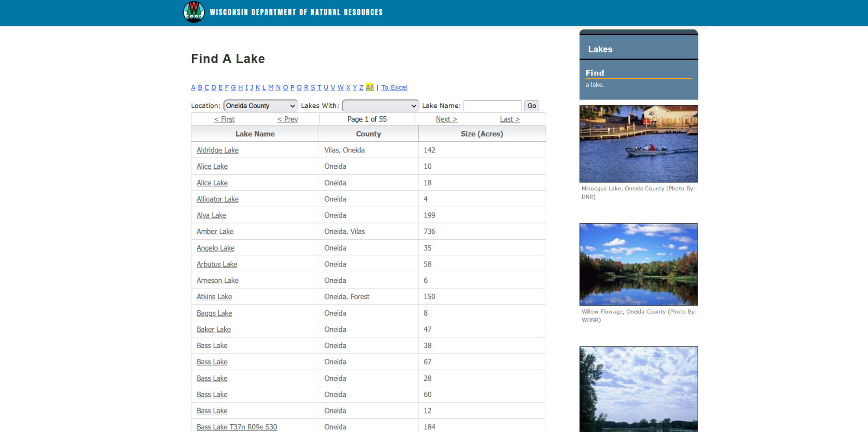
Task: Expand the Lakes With dropdown
Action: click(380, 106)
